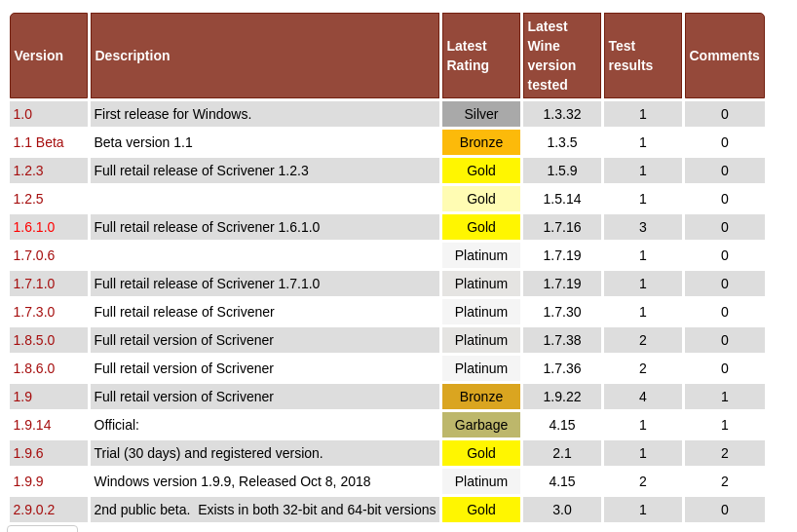Open version 1.8.5.0 link
This screenshot has width=797, height=532.
tap(33, 340)
